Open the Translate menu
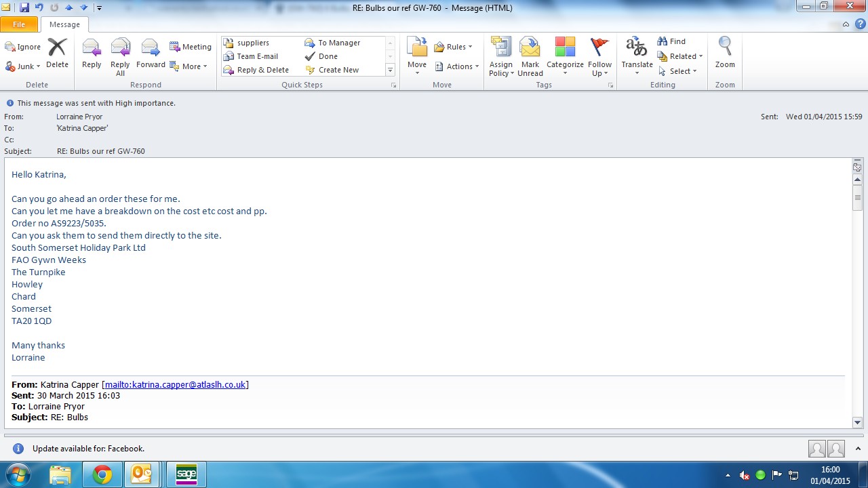Viewport: 868px width, 488px height. pos(637,57)
